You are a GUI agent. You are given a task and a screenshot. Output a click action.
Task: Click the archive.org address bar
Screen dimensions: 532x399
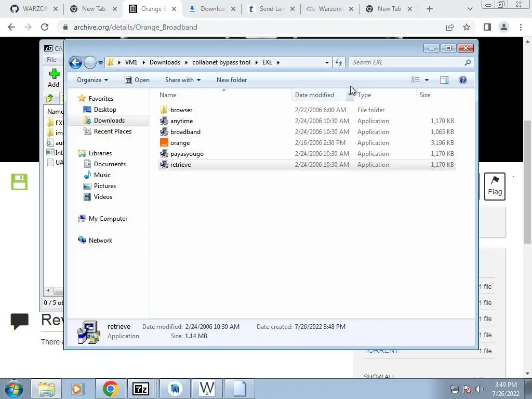click(x=251, y=27)
